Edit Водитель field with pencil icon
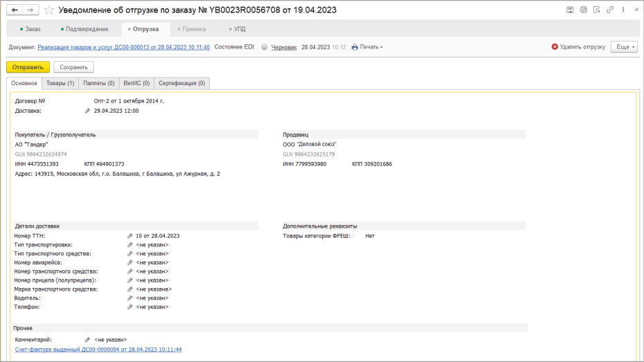Screen dimensions: 644x362 pyautogui.click(x=129, y=298)
